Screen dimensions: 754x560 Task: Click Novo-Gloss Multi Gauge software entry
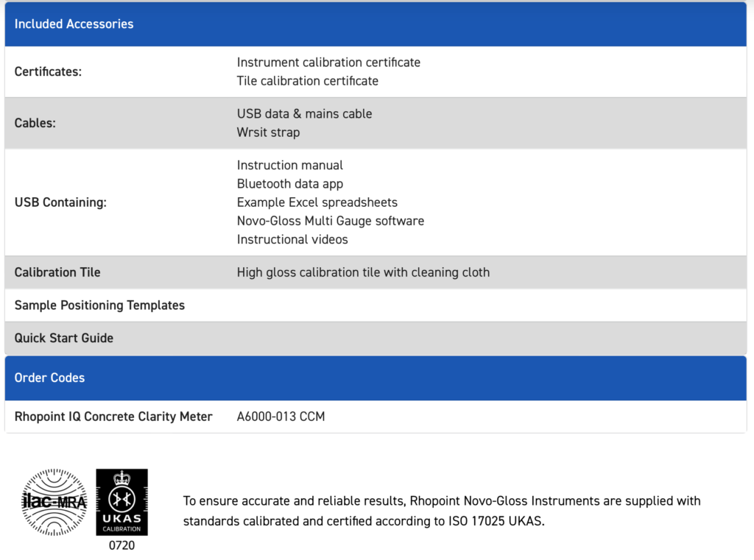[330, 221]
